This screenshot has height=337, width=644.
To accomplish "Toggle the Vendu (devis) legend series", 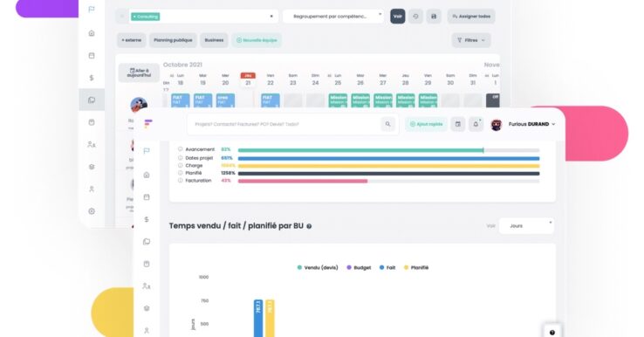I will [318, 267].
